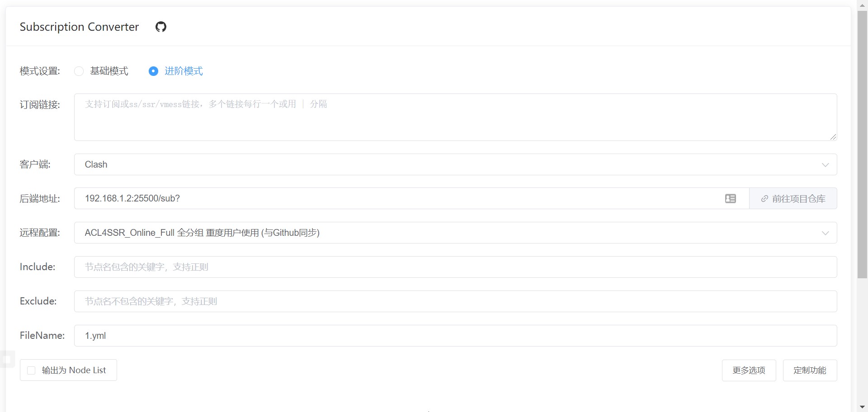The height and width of the screenshot is (412, 868).
Task: Click the Include keyword input field
Action: click(x=455, y=267)
